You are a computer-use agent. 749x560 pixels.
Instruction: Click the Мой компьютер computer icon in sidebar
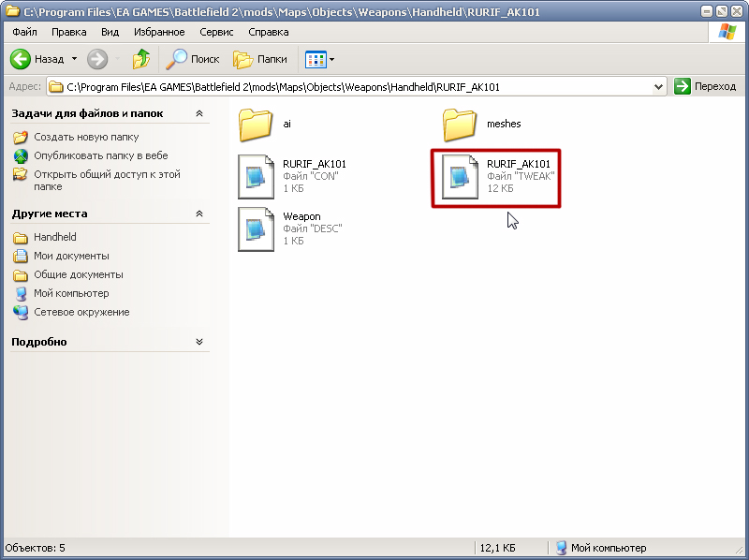(x=21, y=294)
